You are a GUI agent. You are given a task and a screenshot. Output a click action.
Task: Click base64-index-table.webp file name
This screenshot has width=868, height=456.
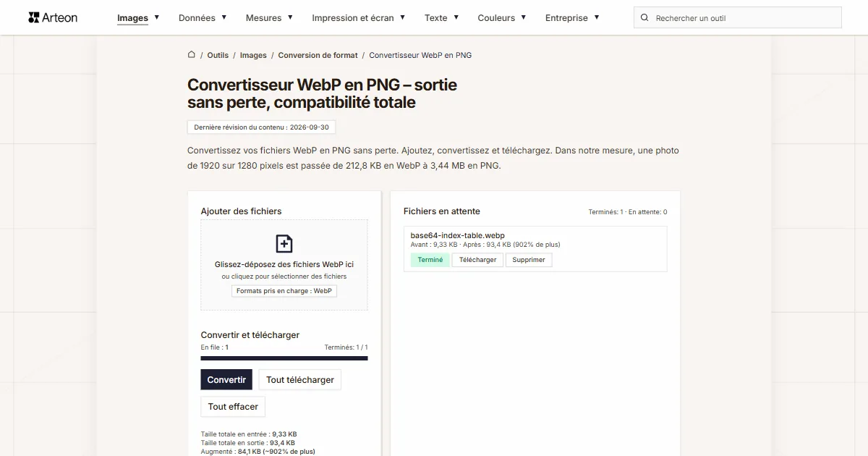click(457, 235)
